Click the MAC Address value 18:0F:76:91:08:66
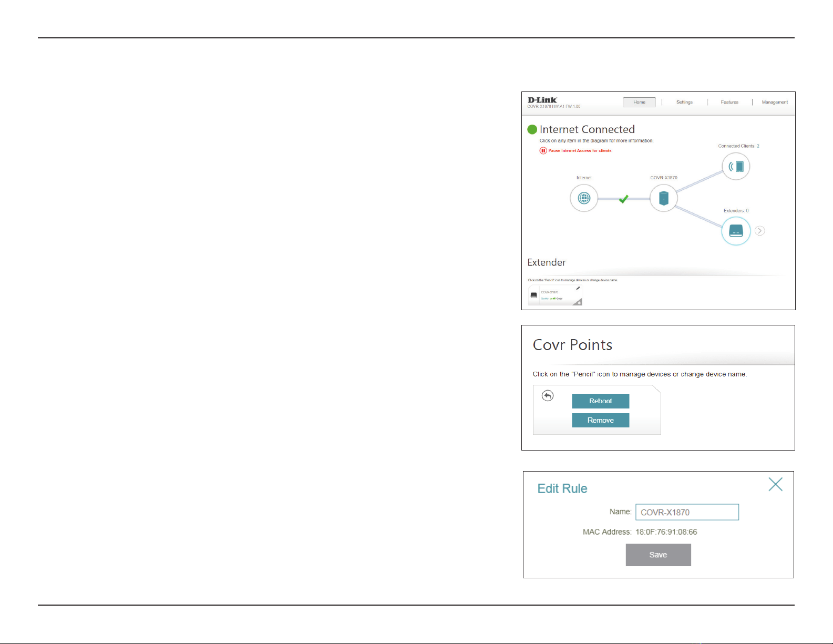The width and height of the screenshot is (833, 644). 666,532
